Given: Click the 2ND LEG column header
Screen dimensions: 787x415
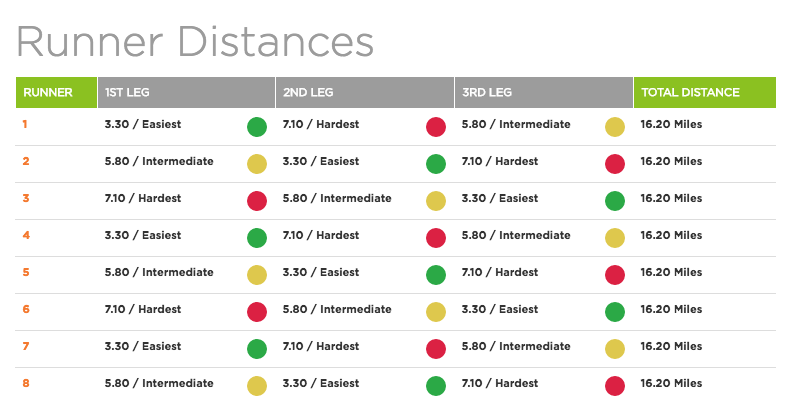Looking at the screenshot, I should click(307, 92).
